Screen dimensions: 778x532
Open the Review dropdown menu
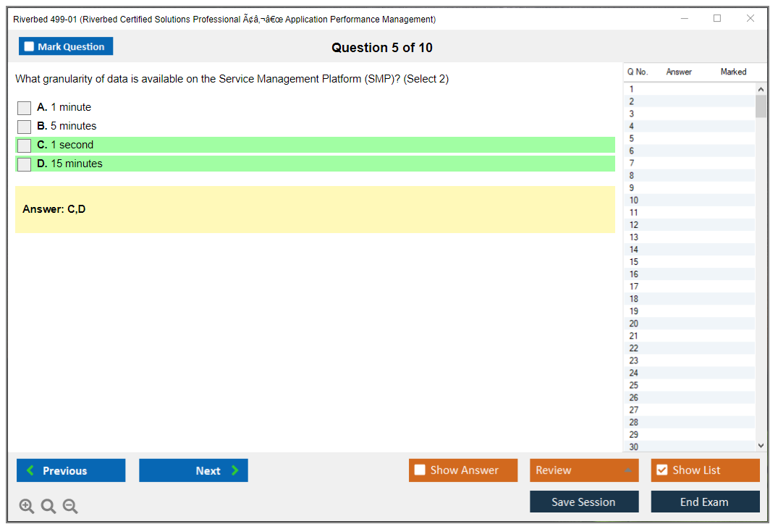click(584, 470)
